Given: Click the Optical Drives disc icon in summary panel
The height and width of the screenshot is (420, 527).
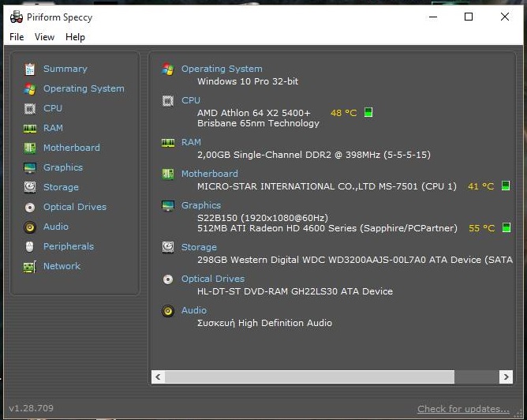Looking at the screenshot, I should point(168,279).
